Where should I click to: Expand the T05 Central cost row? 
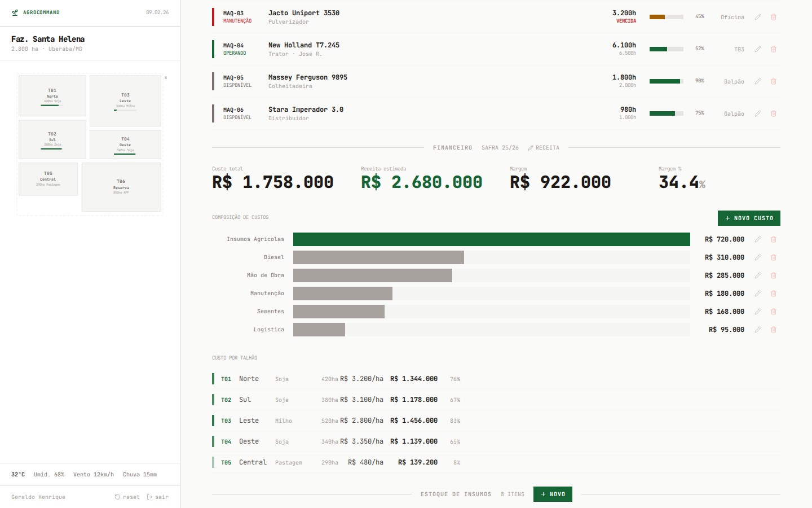click(x=337, y=462)
